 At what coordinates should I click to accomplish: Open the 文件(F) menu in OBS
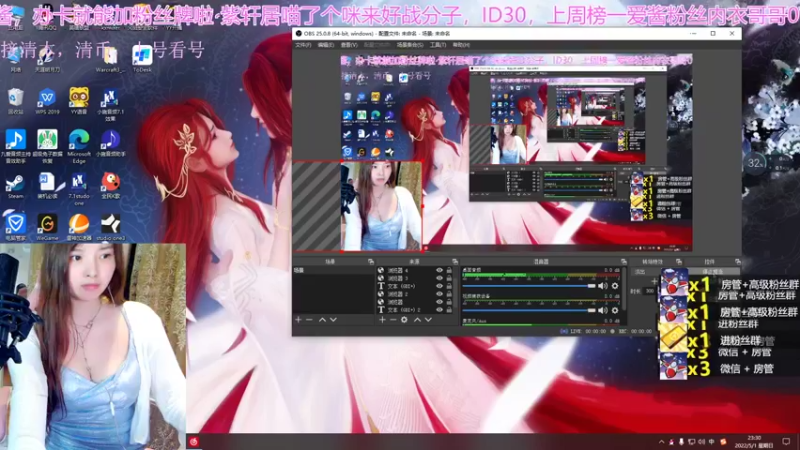click(303, 45)
